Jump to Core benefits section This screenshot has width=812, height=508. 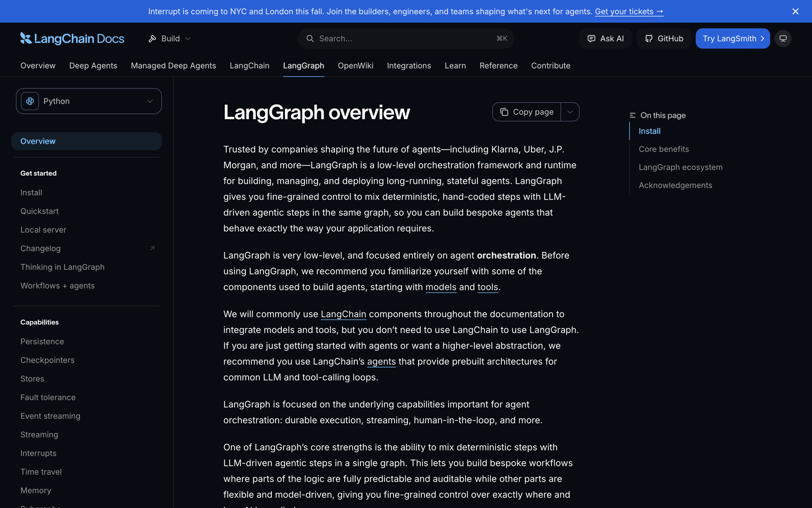tap(664, 149)
